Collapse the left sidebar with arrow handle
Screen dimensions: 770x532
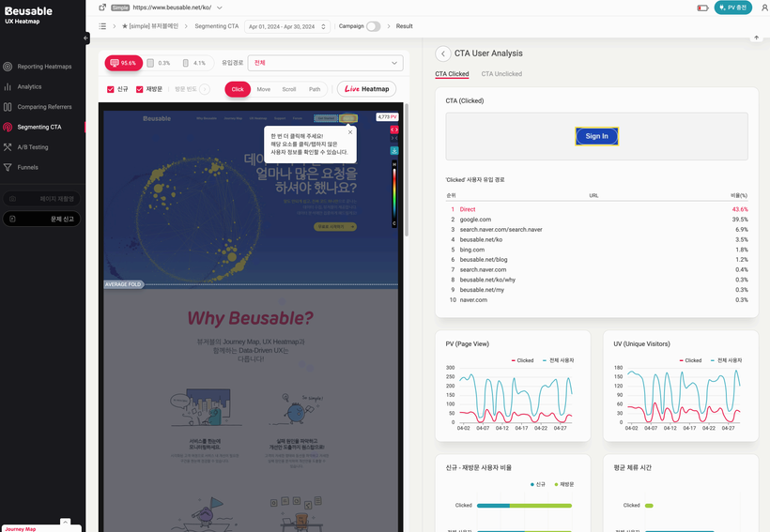[86, 38]
